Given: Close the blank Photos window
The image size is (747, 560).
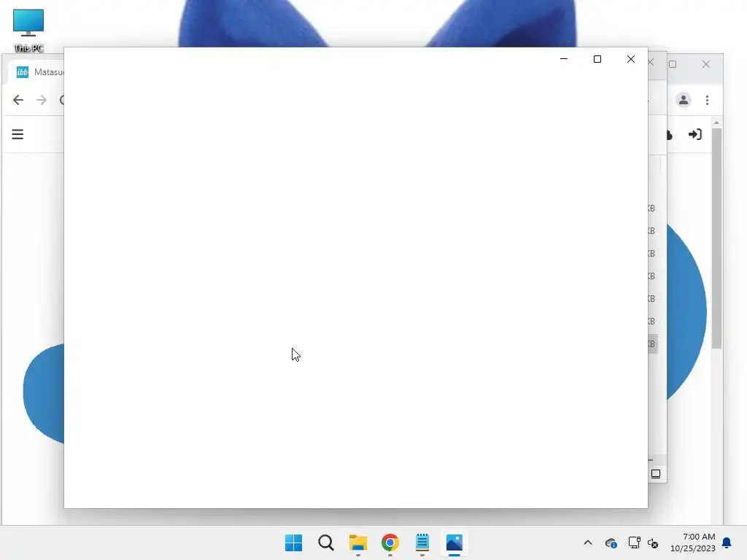Looking at the screenshot, I should [631, 59].
